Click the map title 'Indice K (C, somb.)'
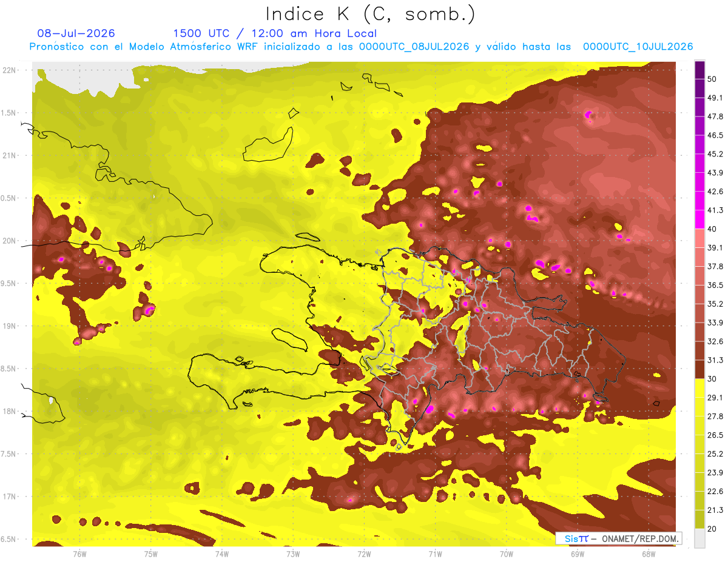Screen dimensions: 728x562 click(x=371, y=14)
